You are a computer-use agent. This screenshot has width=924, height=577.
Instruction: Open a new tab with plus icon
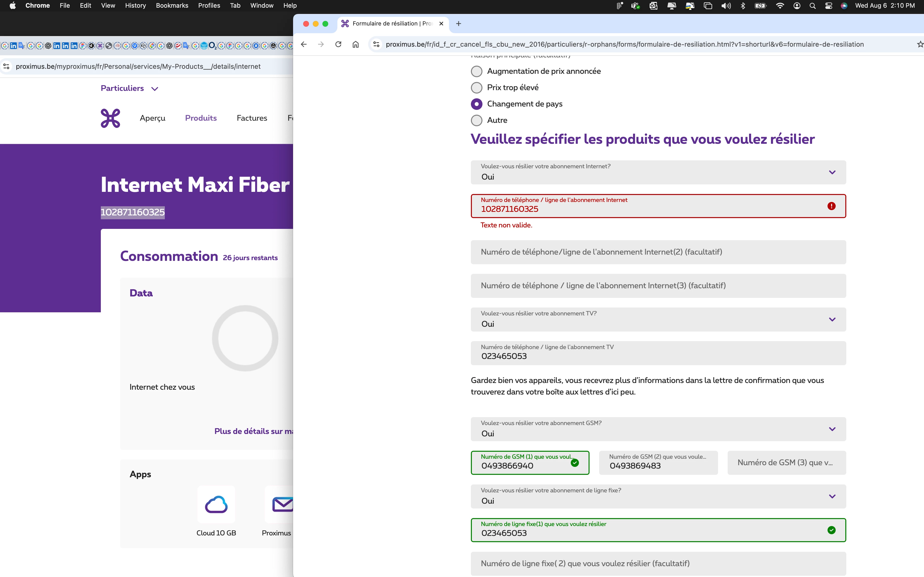pyautogui.click(x=459, y=24)
